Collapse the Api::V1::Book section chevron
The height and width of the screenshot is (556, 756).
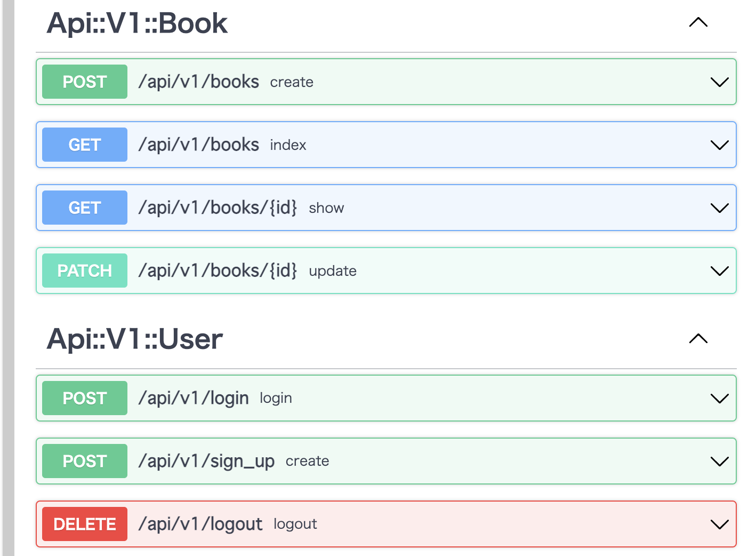(x=698, y=22)
